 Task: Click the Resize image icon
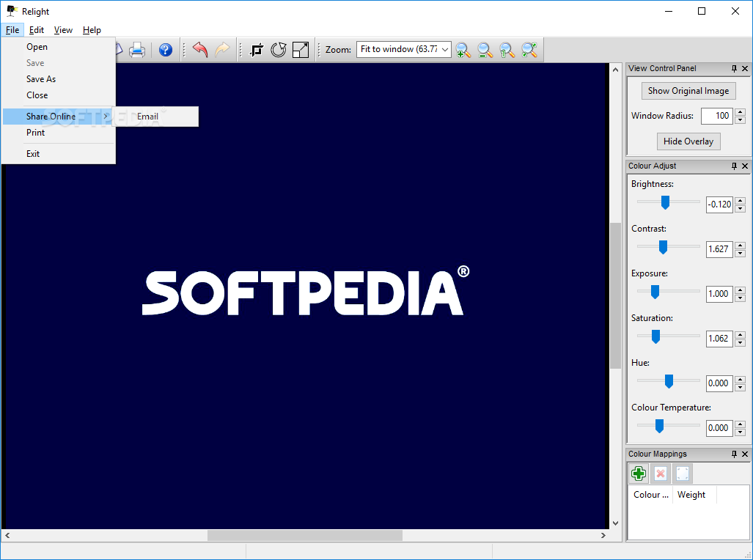pos(301,50)
